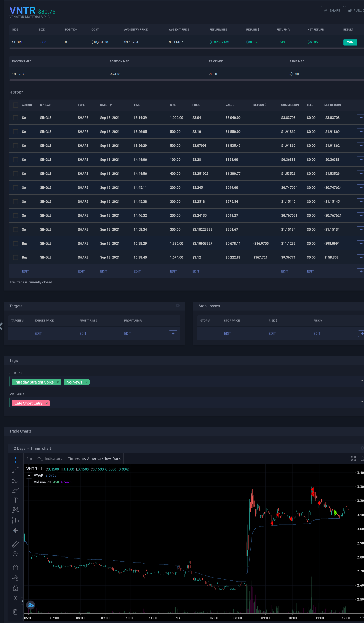This screenshot has height=623, width=364.
Task: Tick checkbox for Buy 1,826.00 row
Action: [16, 244]
